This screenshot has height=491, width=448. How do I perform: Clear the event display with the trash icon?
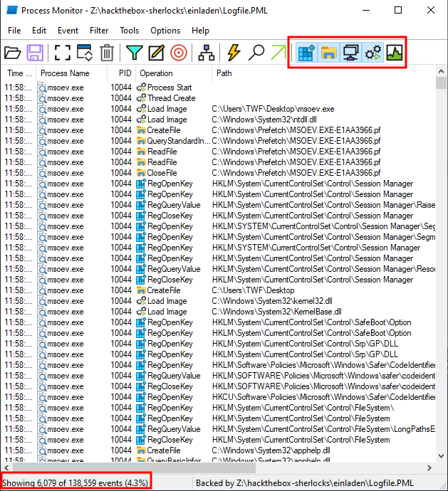106,52
